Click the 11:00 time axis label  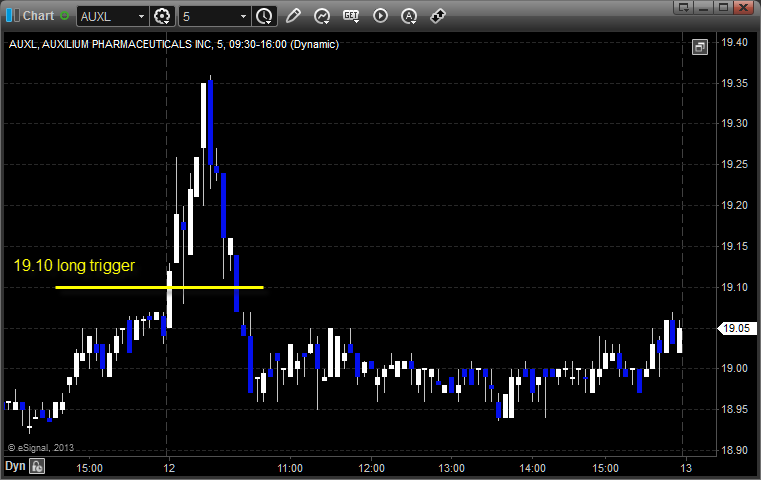(290, 468)
